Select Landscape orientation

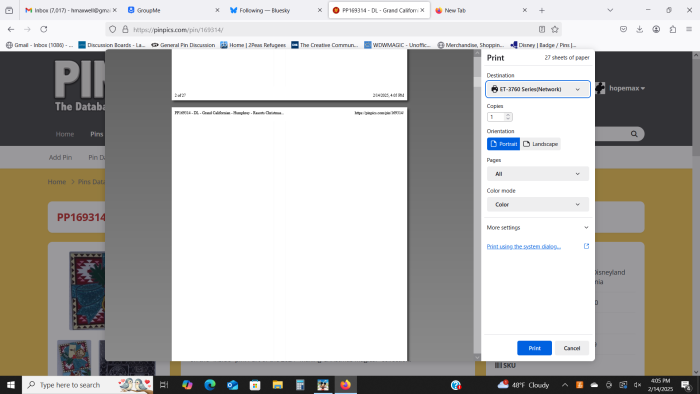(540, 144)
